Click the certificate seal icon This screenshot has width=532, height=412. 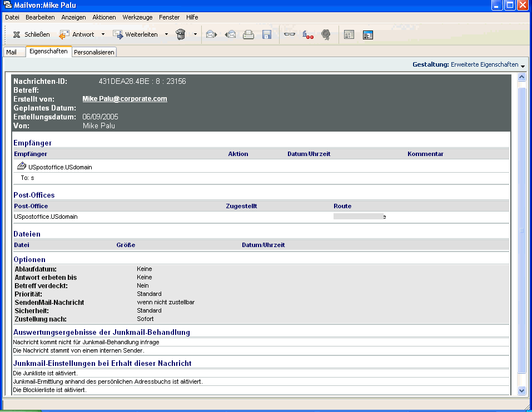[326, 34]
